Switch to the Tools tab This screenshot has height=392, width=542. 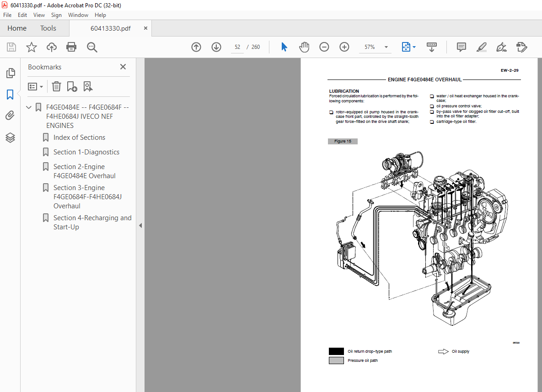point(48,28)
